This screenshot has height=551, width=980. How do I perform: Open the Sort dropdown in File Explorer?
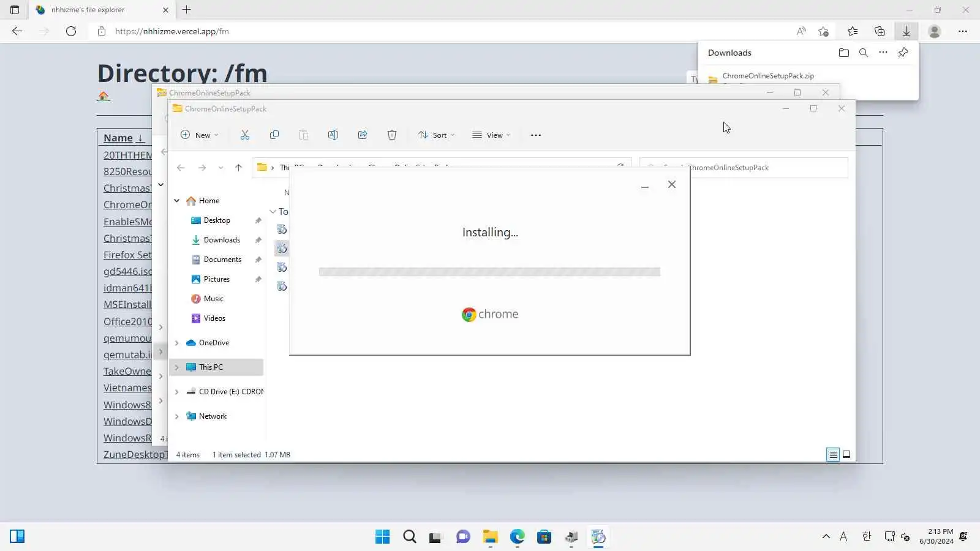pos(437,135)
